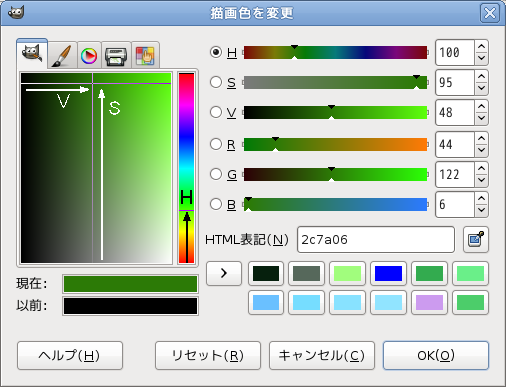
Task: Click the HTML表記 hex input field
Action: coord(376,239)
